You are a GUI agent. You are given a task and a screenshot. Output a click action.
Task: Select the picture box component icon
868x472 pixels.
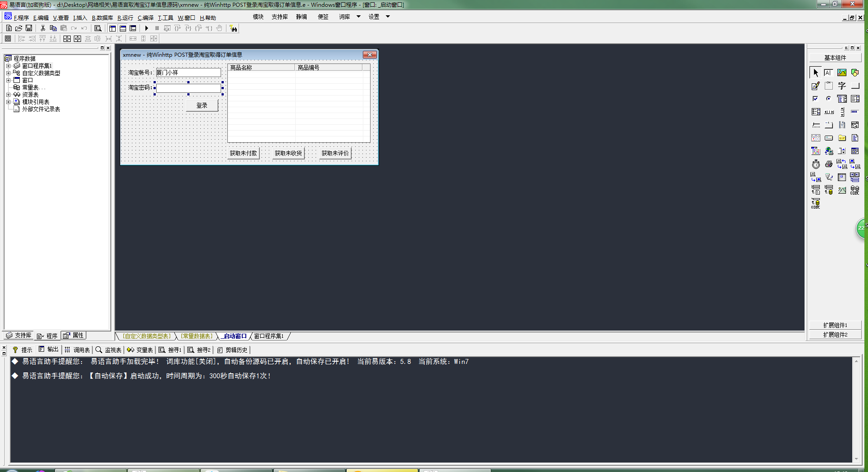pyautogui.click(x=842, y=73)
